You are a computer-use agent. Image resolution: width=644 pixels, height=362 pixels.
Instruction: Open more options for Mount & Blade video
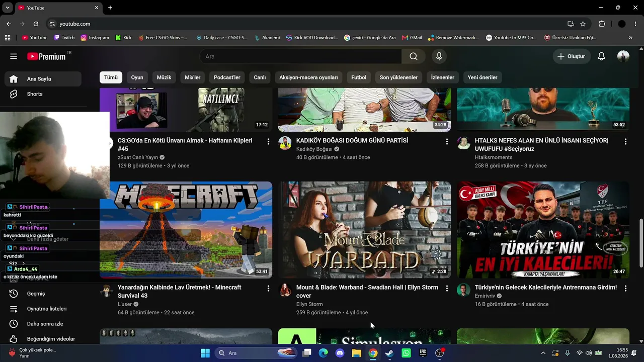(x=447, y=289)
